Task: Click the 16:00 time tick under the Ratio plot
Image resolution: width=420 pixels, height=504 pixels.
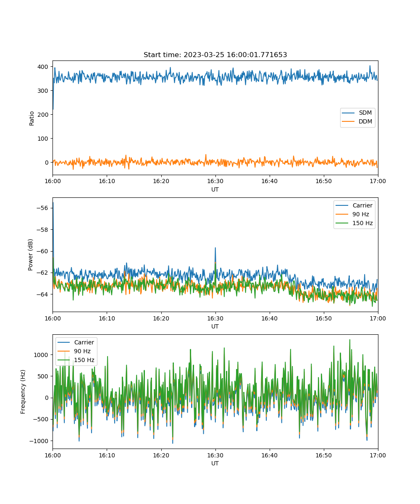Action: (x=52, y=181)
